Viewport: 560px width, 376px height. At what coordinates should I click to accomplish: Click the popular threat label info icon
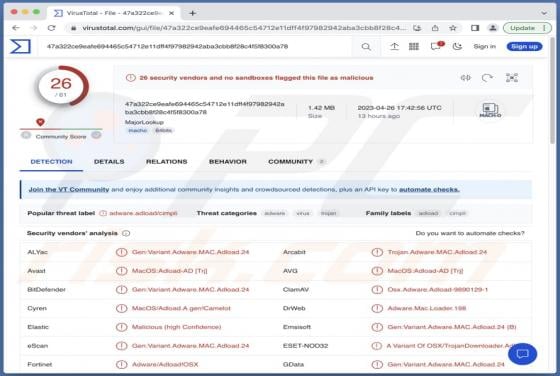pos(103,213)
